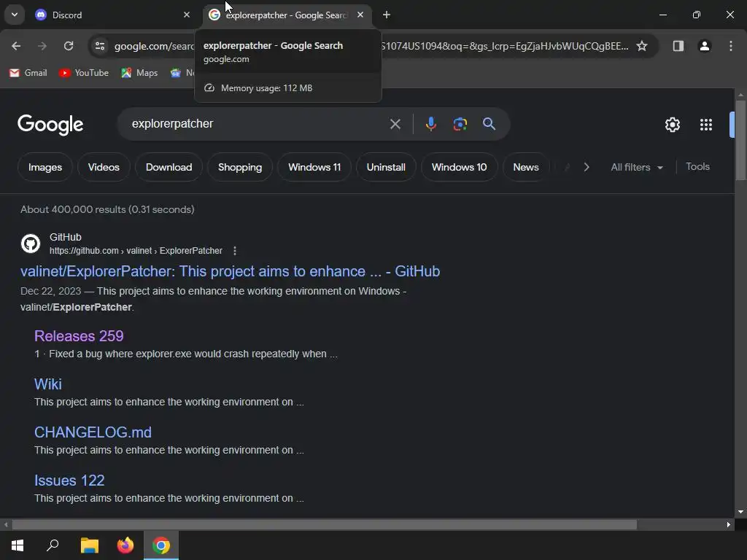Select the Download filter chip
This screenshot has width=747, height=560.
(169, 167)
